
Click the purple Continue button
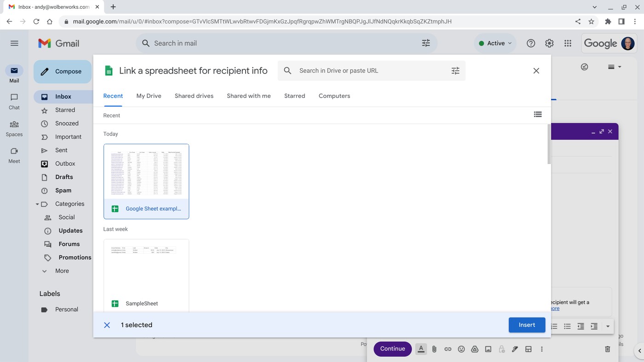click(x=392, y=349)
